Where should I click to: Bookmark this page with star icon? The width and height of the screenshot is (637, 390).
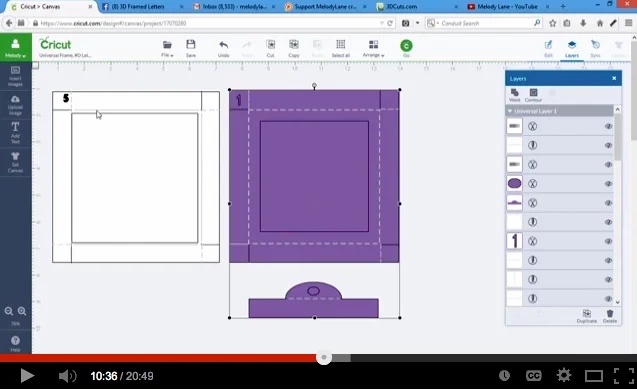tap(552, 23)
